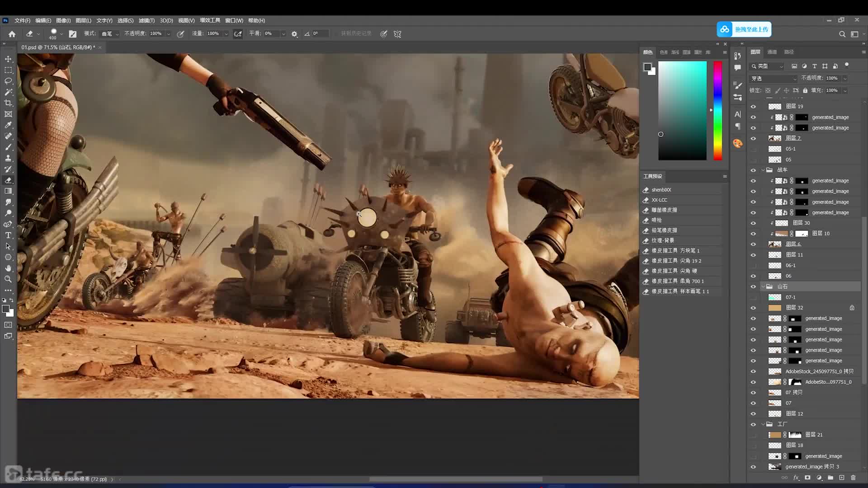Viewport: 868px width, 488px height.
Task: Click the toolbox foreground color swatch
Action: [x=5, y=309]
